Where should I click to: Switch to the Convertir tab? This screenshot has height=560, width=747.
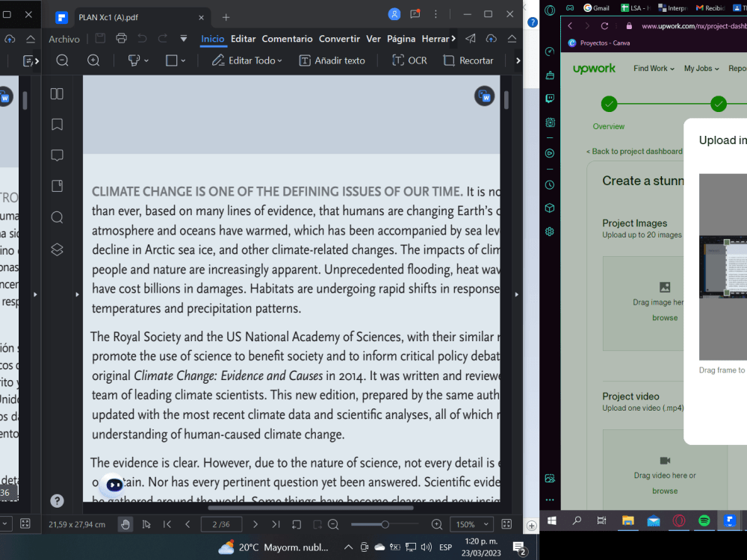(x=339, y=39)
